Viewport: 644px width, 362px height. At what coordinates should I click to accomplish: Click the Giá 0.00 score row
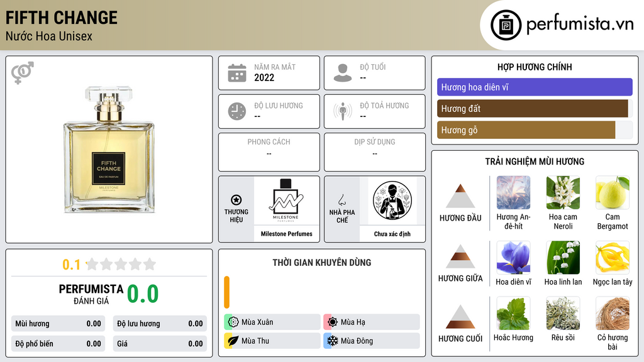point(160,344)
